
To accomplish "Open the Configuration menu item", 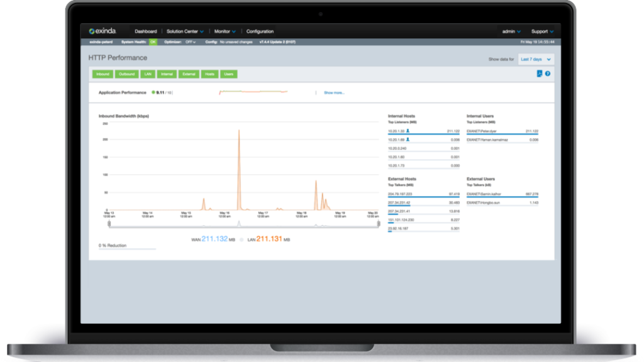I will click(x=260, y=31).
